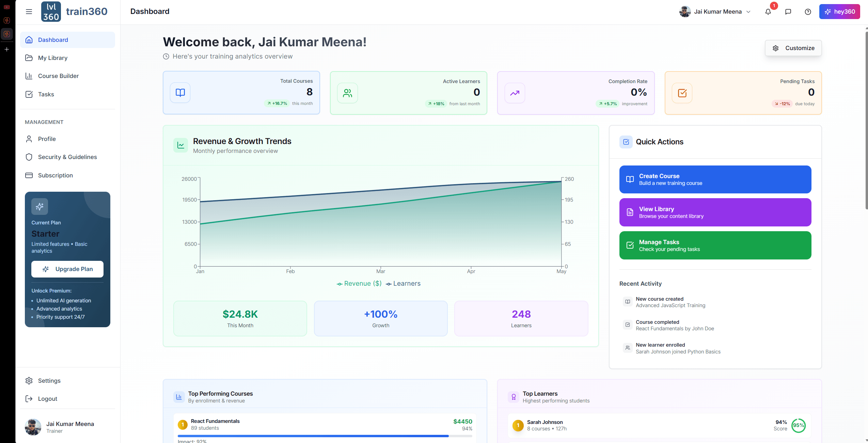Click the Pending Tasks checkbox icon

tap(682, 93)
